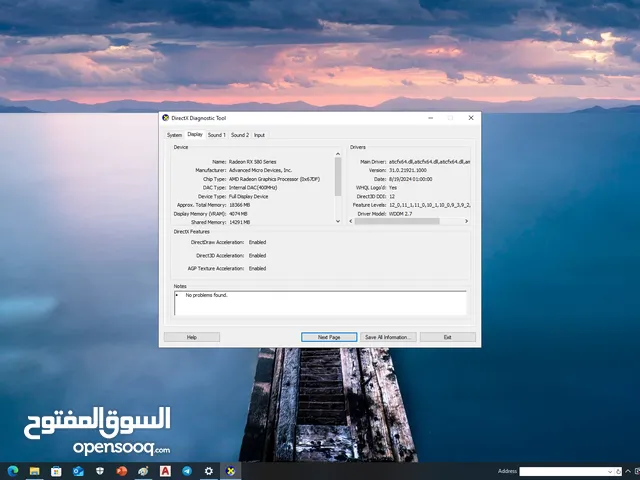Click the AGP Texture Acceleration 'Enabled' value
This screenshot has width=640, height=480.
pos(258,269)
